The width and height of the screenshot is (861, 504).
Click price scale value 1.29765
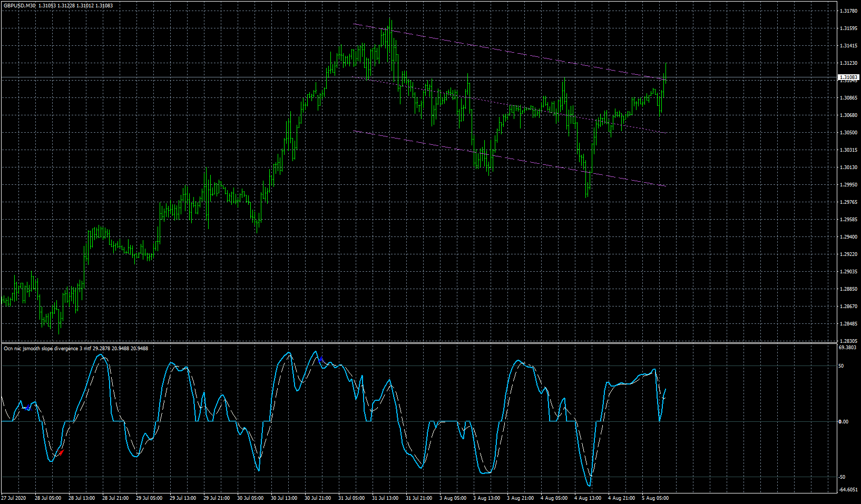tap(848, 202)
